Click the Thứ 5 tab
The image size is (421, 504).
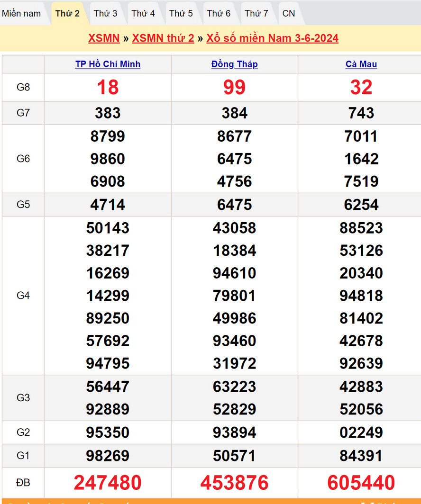click(181, 13)
